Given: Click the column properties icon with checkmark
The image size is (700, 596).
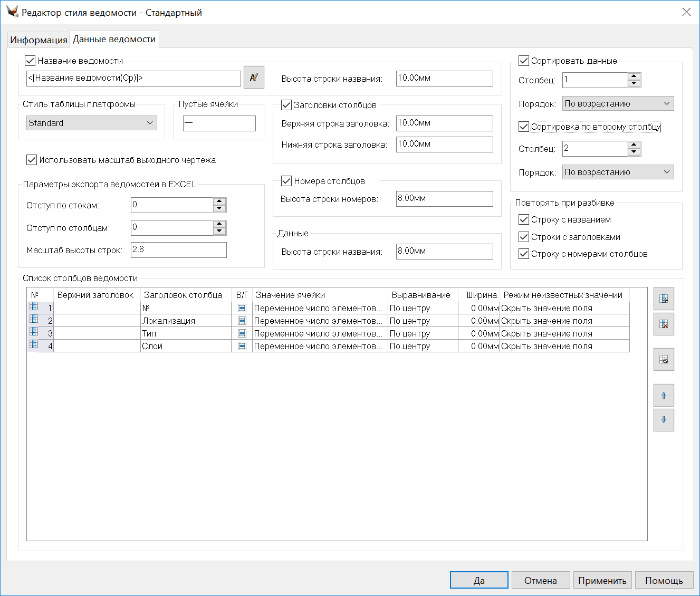Looking at the screenshot, I should point(664,360).
